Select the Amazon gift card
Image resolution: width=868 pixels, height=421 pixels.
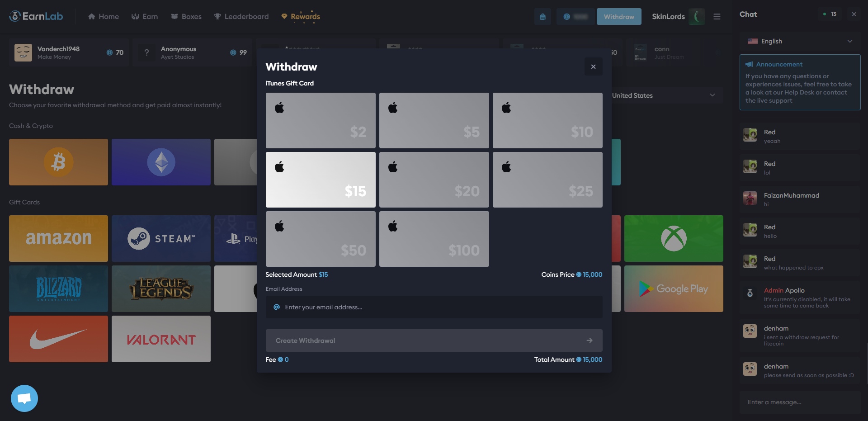(x=58, y=238)
